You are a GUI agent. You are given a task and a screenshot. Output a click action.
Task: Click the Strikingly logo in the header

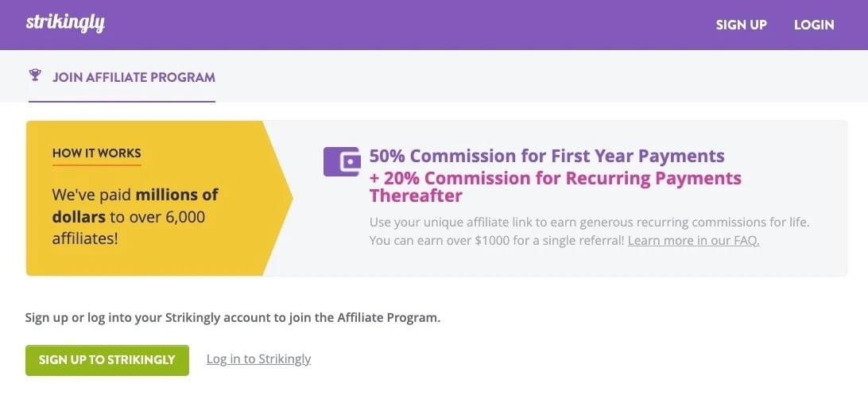pos(65,23)
